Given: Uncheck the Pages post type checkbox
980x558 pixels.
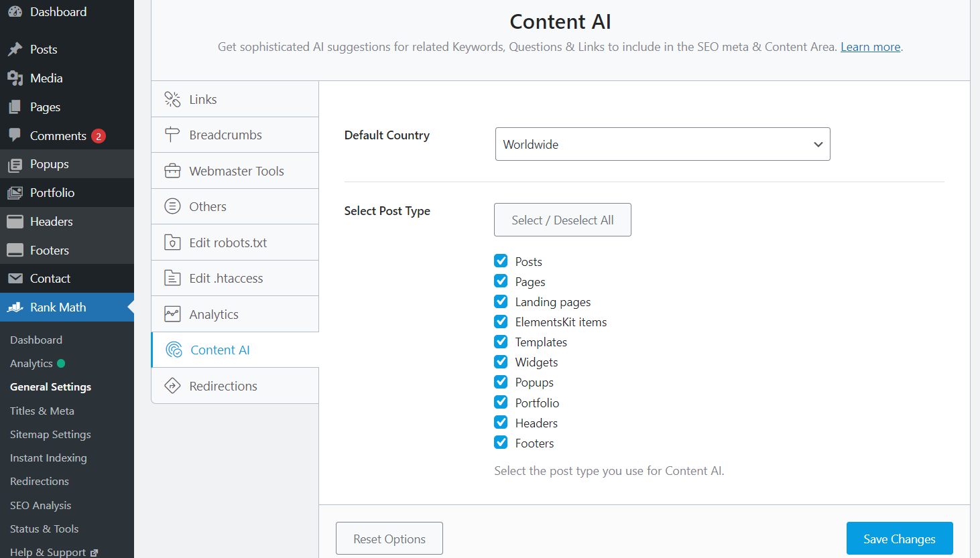Looking at the screenshot, I should click(x=501, y=281).
